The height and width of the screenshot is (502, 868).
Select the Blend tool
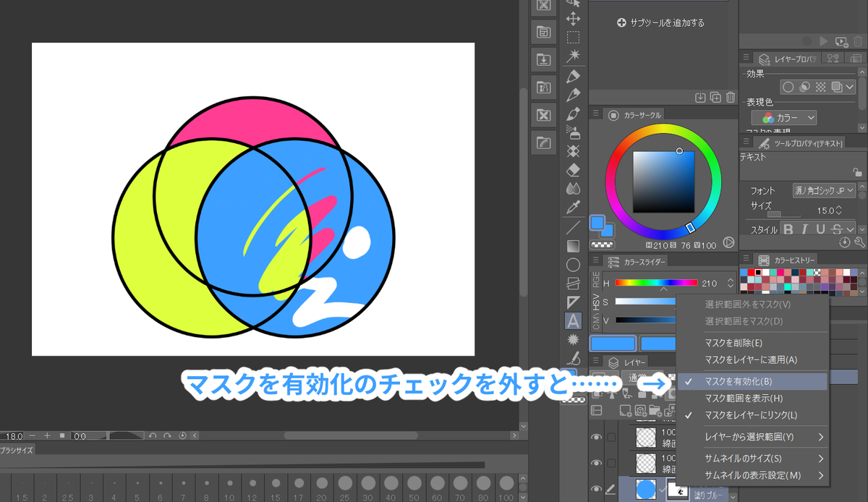[573, 189]
